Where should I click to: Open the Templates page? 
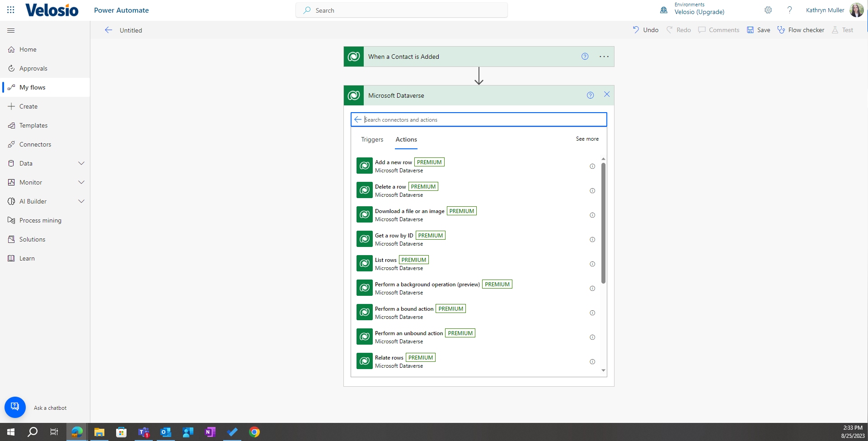(33, 125)
